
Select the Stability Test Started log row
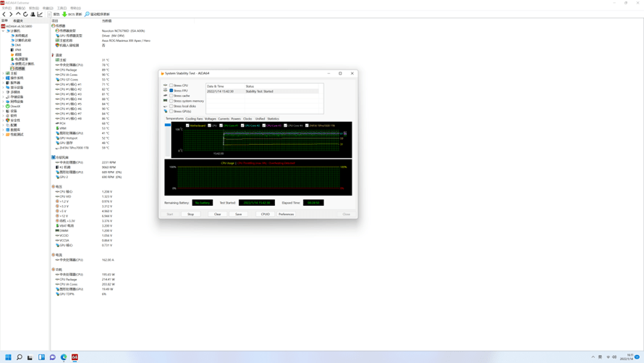[263, 91]
